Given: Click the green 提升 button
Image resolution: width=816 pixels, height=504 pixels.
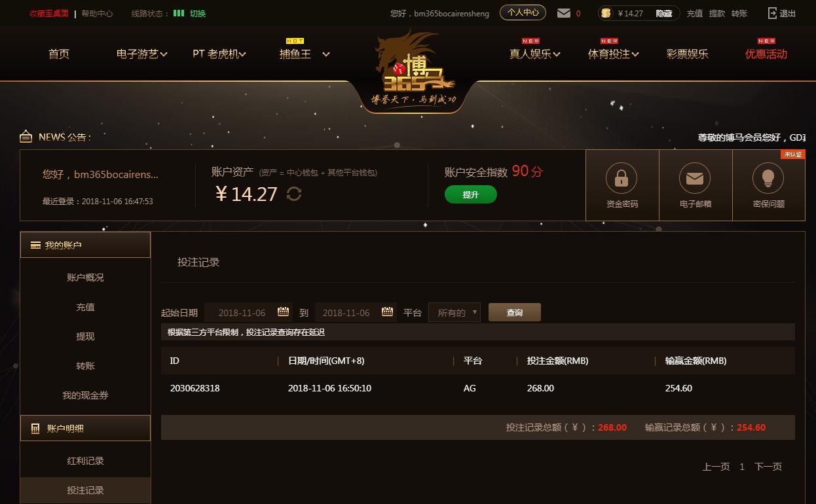Looking at the screenshot, I should 471,194.
